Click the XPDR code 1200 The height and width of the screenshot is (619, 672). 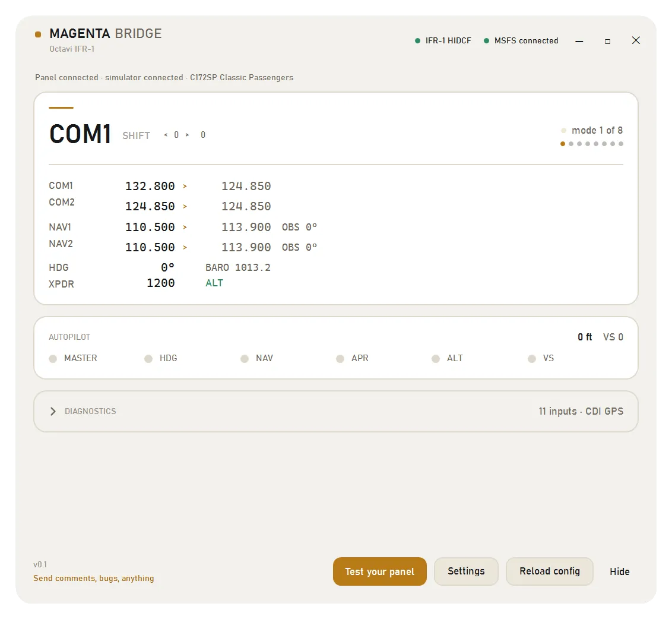point(161,283)
